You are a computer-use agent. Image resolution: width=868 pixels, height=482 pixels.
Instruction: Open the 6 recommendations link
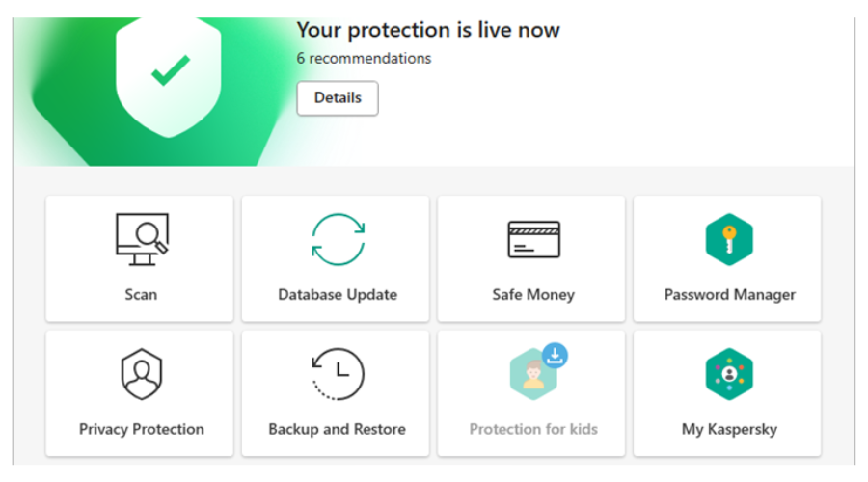coord(364,58)
